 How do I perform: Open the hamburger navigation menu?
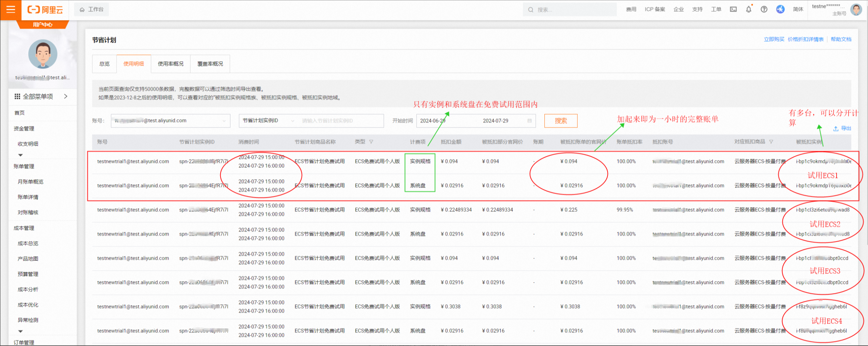[11, 10]
